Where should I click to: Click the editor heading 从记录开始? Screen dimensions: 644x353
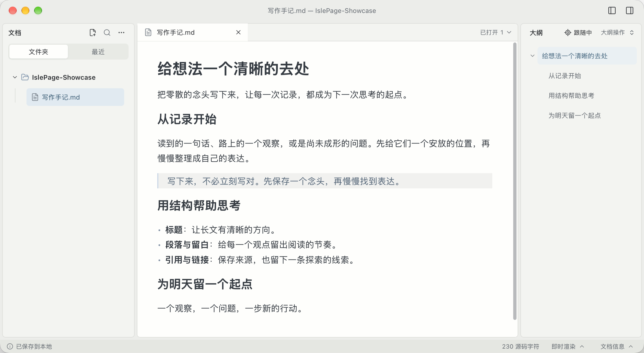187,119
